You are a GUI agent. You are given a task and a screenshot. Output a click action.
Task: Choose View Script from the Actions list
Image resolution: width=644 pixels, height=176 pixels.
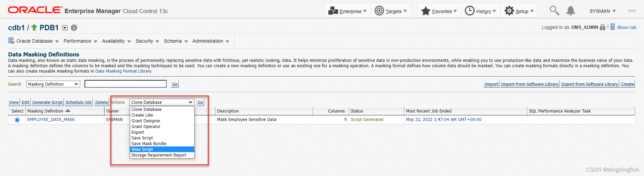click(162, 149)
